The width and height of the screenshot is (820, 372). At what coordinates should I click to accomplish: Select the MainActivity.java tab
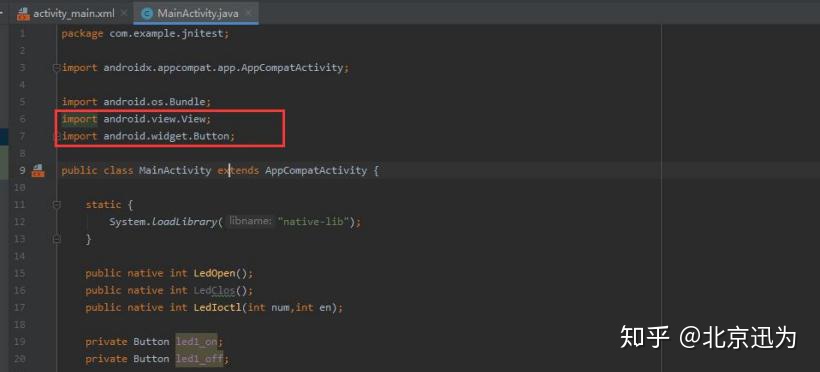pos(197,14)
